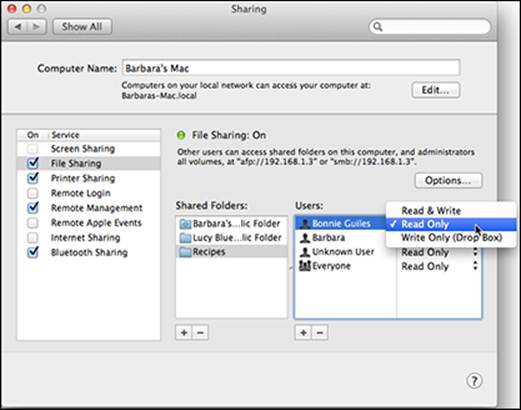
Task: Open permission dropdown for Everyone
Action: pyautogui.click(x=439, y=266)
